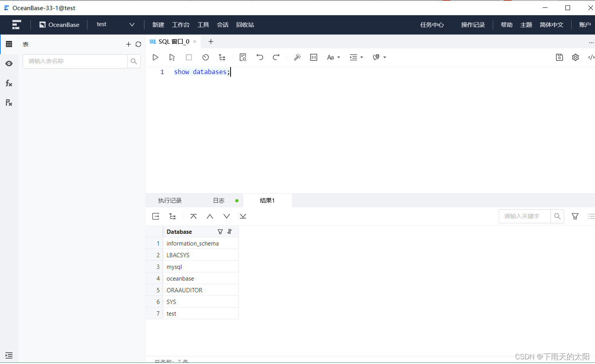This screenshot has width=595, height=364.
Task: Go to the next result row
Action: coord(227,216)
